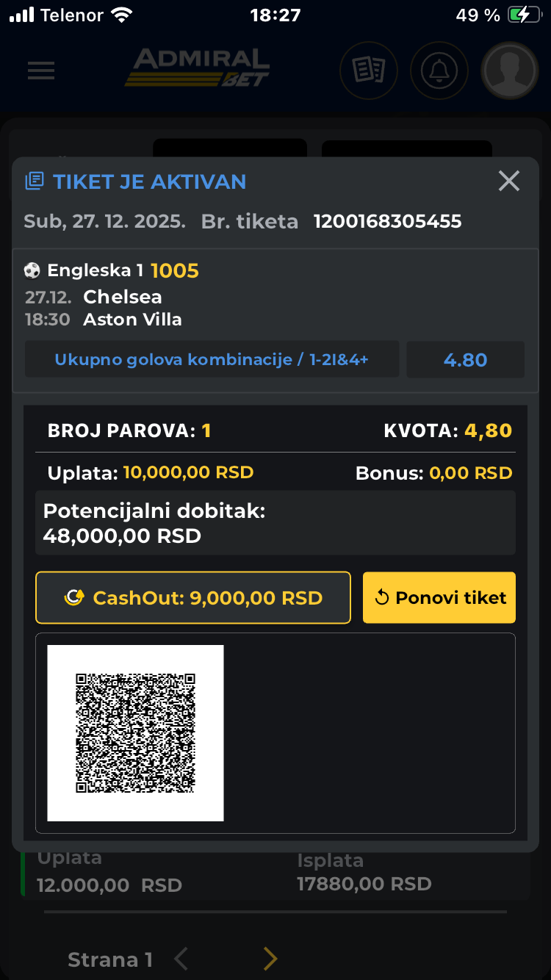The height and width of the screenshot is (980, 551).
Task: Tap the Potencijalni dobitak panel
Action: click(x=275, y=523)
